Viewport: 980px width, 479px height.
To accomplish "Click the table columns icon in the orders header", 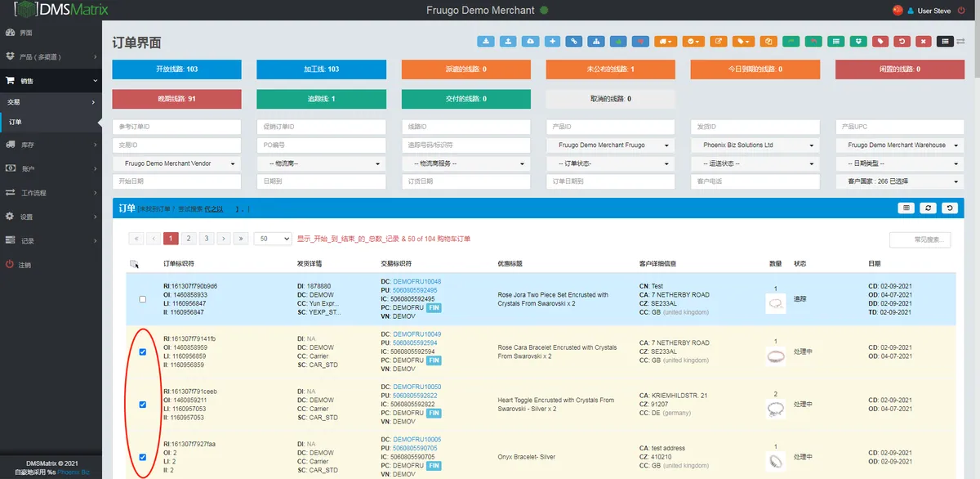I will (906, 208).
